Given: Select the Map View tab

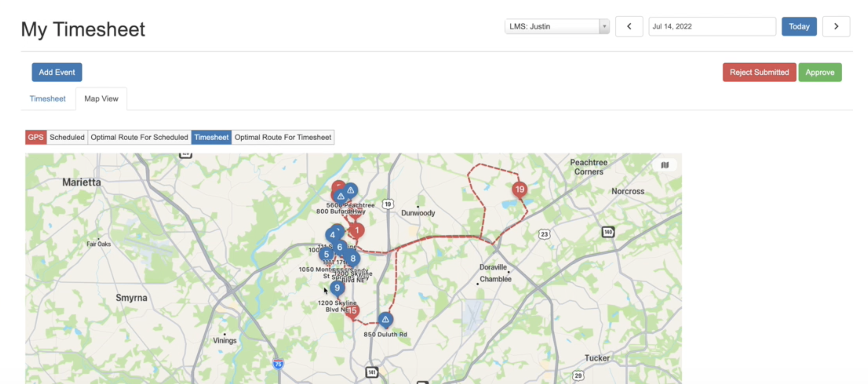Looking at the screenshot, I should pos(101,99).
